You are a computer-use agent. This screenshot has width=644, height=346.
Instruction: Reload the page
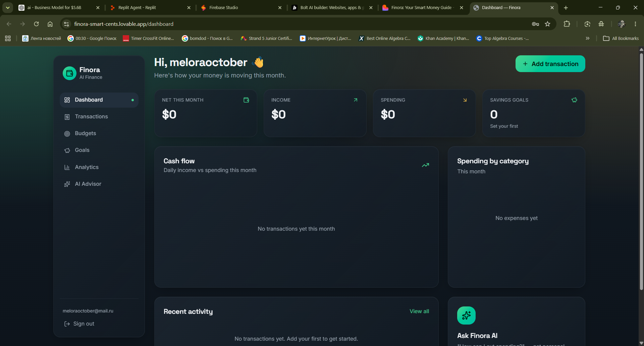click(x=36, y=24)
